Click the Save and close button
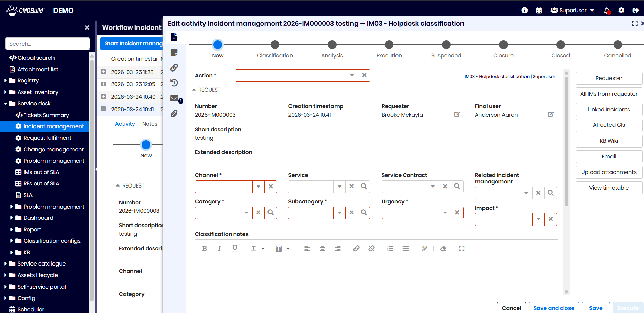The width and height of the screenshot is (644, 313). (x=554, y=308)
